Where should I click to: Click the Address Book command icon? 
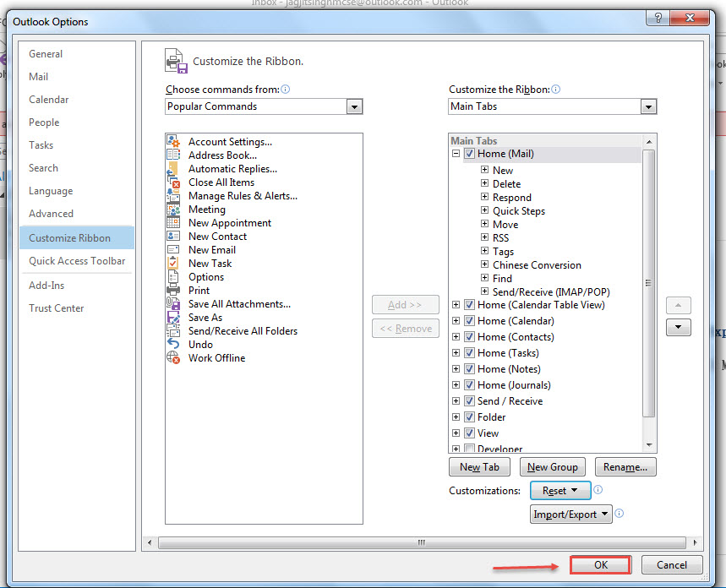(x=173, y=155)
